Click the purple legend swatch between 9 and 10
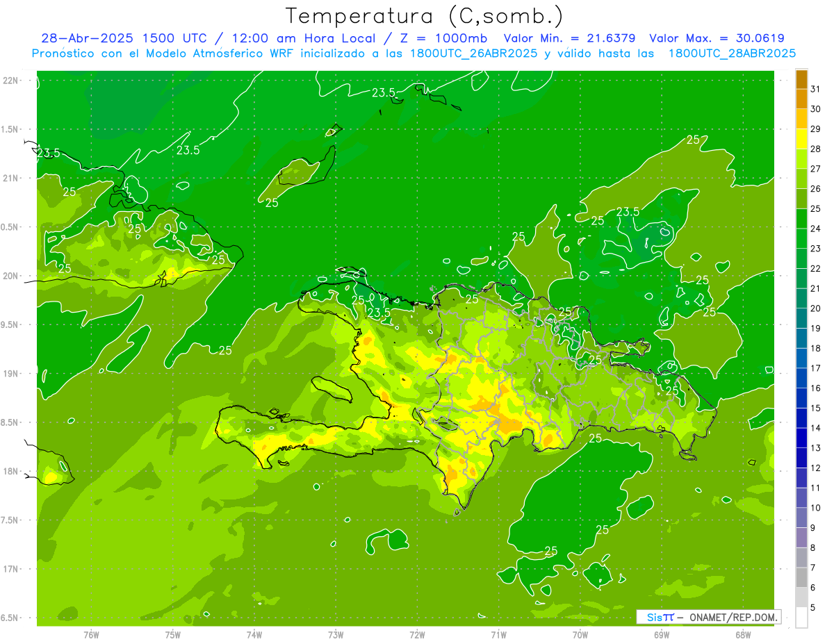The image size is (834, 644). tap(801, 518)
